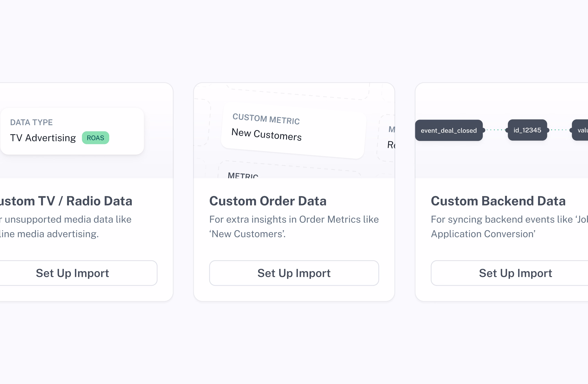Click the 'DATA TYPE' label
Screen dimensions: 588x384
(31, 122)
